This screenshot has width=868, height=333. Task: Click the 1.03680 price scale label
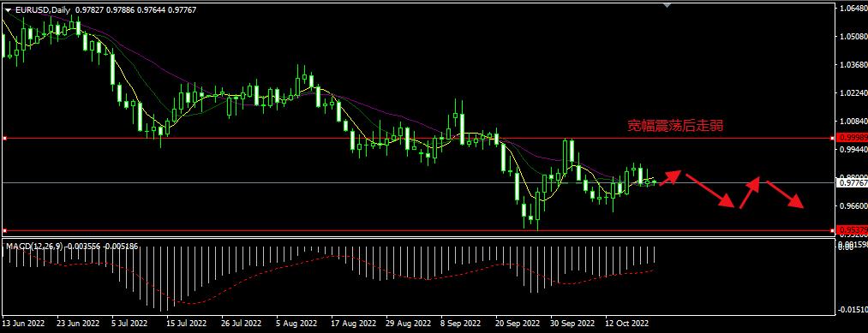853,65
